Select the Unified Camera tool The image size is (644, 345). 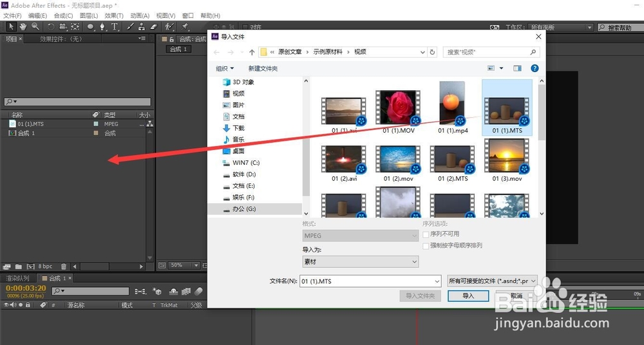63,26
